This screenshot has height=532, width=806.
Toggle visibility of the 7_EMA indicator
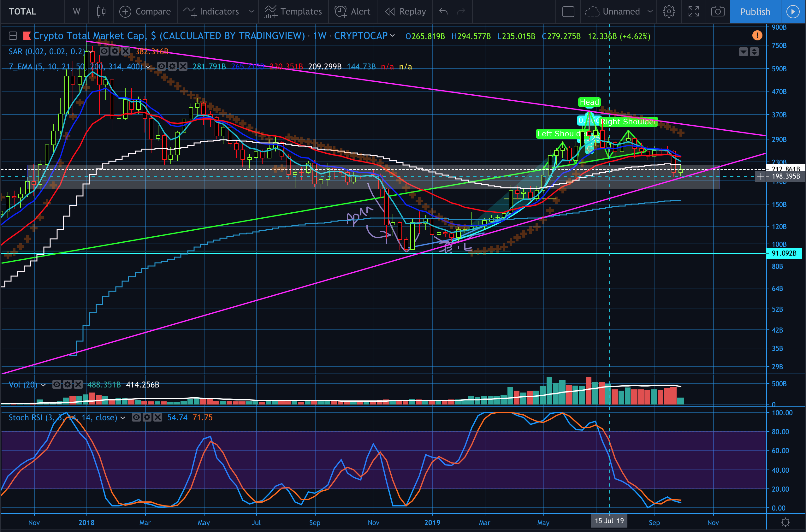[x=162, y=67]
